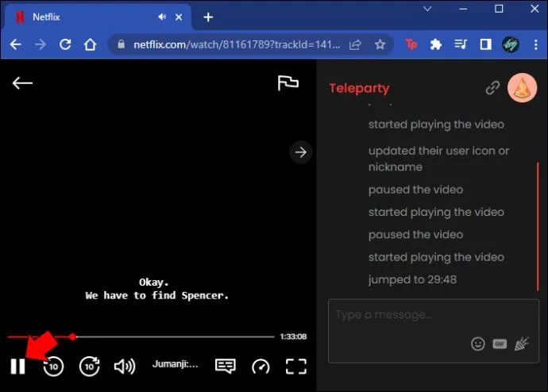Reload the Netflix page
The height and width of the screenshot is (392, 548).
pyautogui.click(x=65, y=44)
